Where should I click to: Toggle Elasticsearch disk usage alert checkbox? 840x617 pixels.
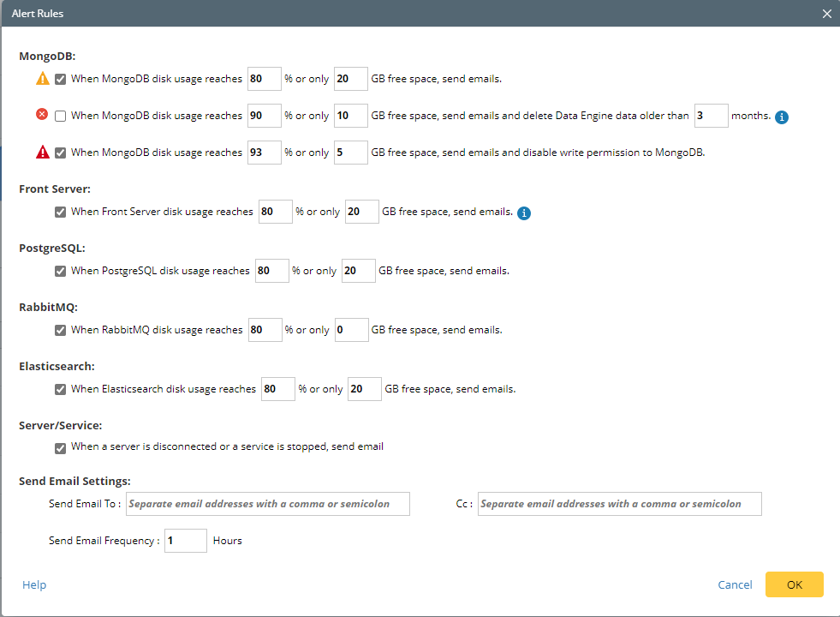pyautogui.click(x=61, y=389)
